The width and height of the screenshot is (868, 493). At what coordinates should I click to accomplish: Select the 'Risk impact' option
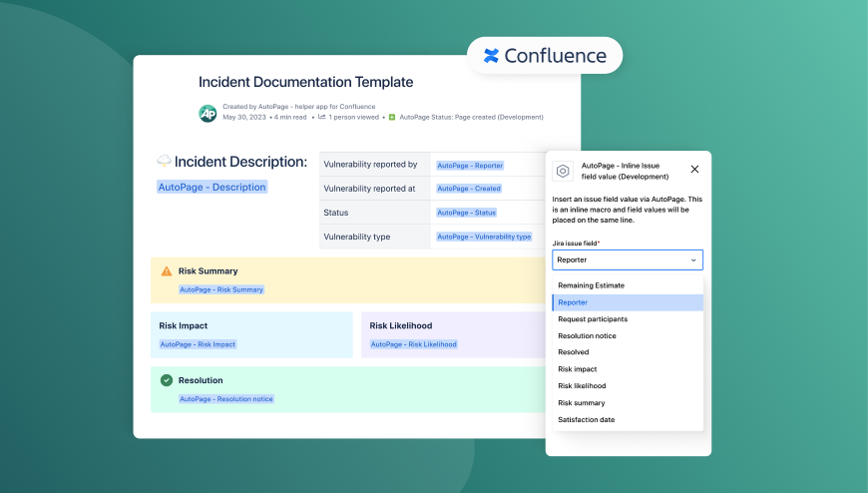click(628, 369)
